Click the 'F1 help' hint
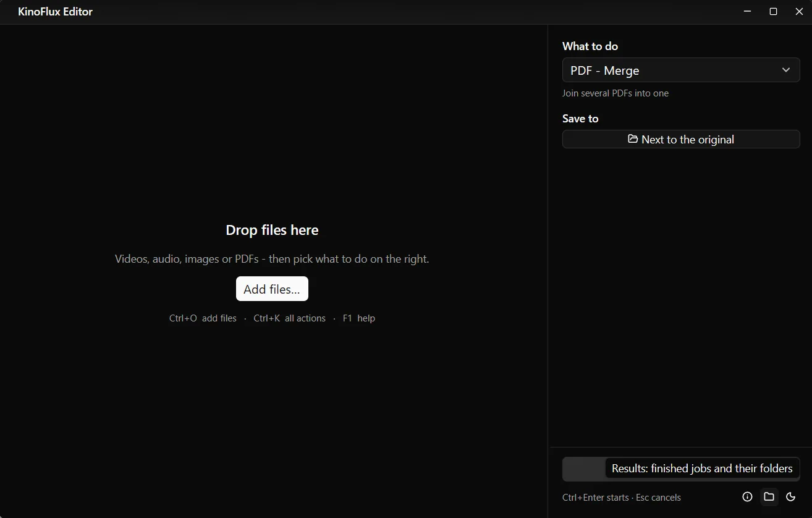The height and width of the screenshot is (518, 812). pos(359,318)
